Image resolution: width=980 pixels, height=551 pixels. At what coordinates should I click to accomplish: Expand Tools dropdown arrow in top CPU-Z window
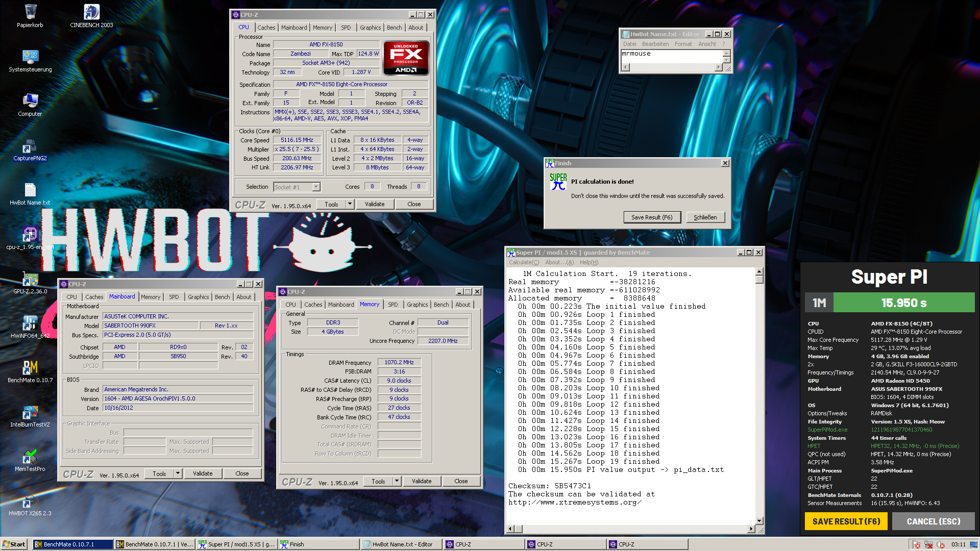coord(350,204)
